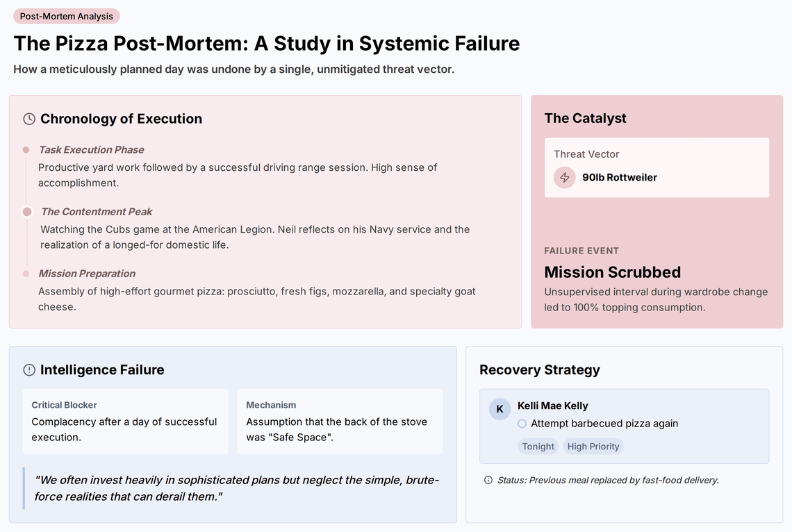The width and height of the screenshot is (792, 532).
Task: Click the Kelli Mae Kelly name
Action: [552, 406]
